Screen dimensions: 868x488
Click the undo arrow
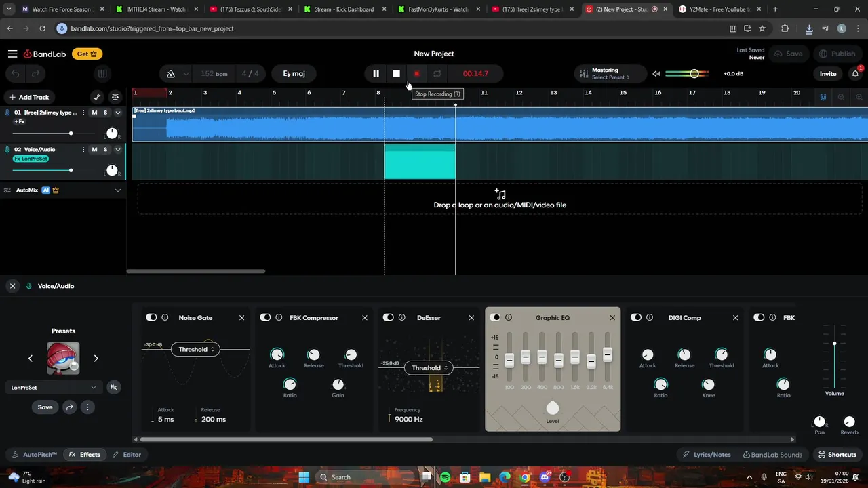coord(16,74)
